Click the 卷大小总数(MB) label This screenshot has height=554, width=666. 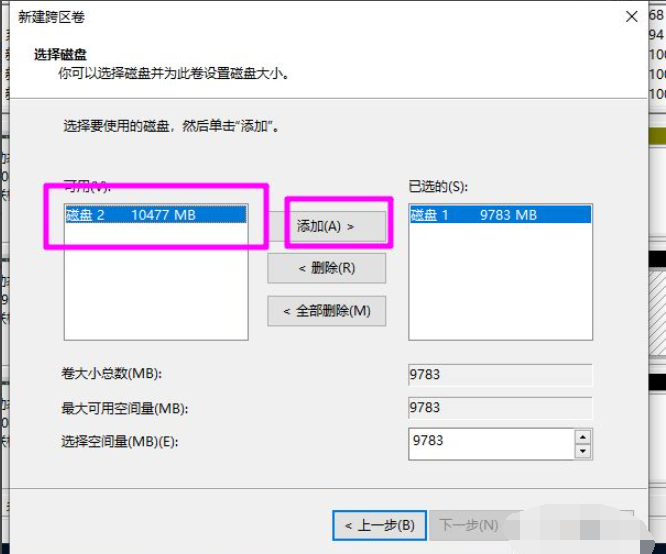coord(111,375)
